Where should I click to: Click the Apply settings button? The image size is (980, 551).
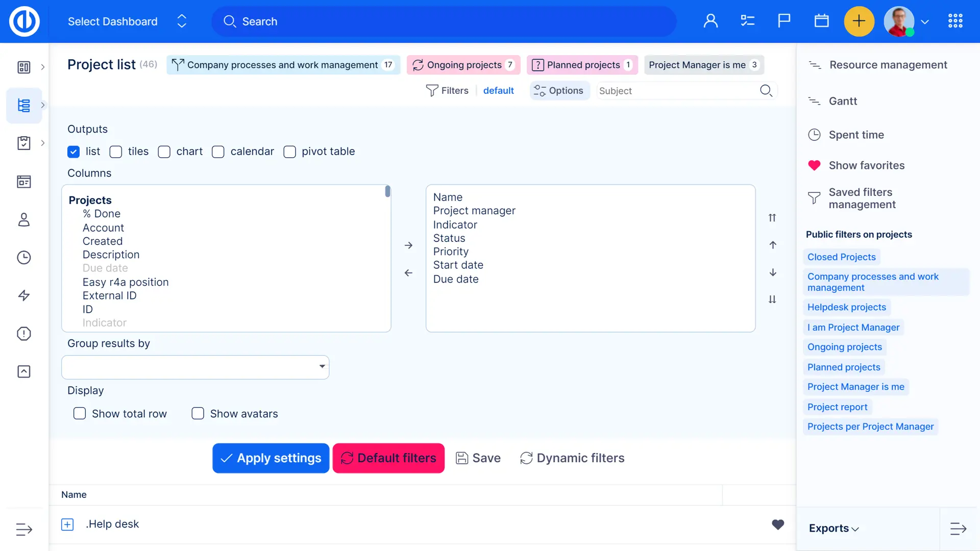271,458
